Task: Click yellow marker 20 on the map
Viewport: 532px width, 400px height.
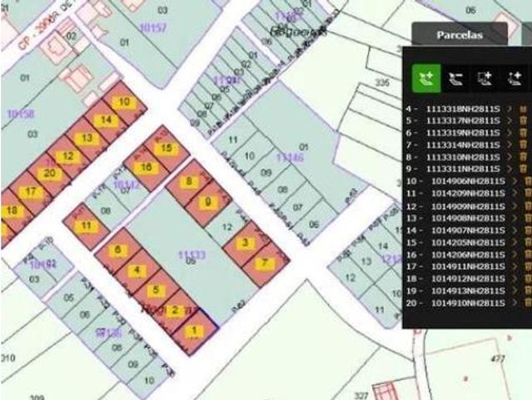Action: [49, 173]
